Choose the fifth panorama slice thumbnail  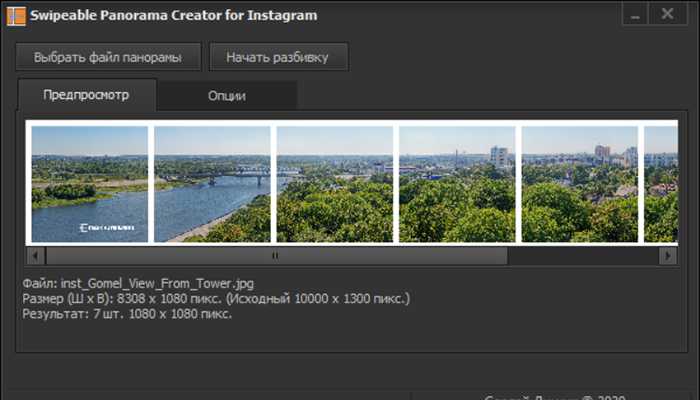(x=580, y=184)
